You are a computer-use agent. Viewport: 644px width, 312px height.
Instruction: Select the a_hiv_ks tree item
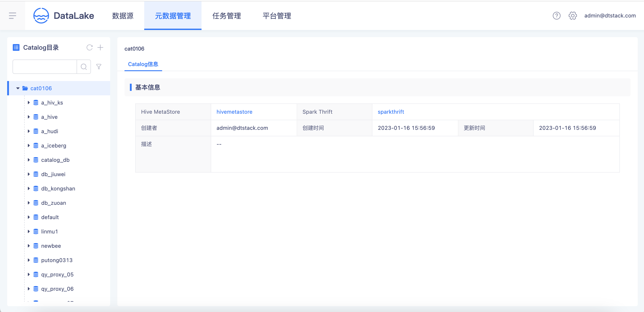[52, 103]
